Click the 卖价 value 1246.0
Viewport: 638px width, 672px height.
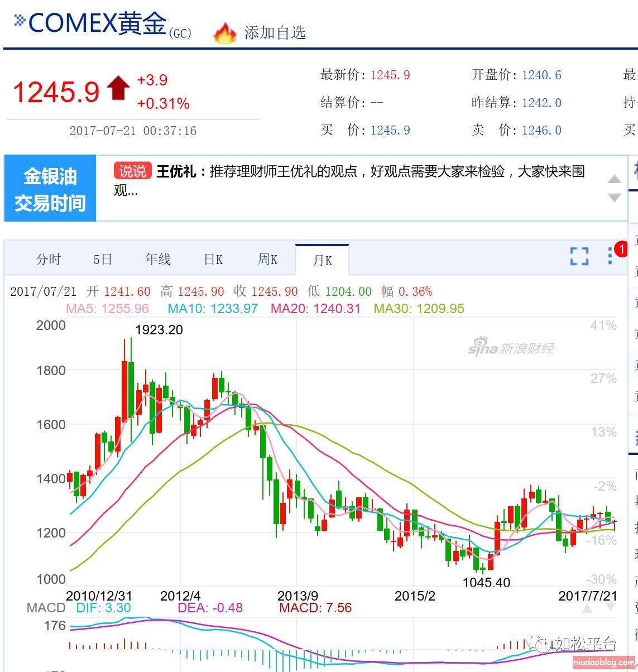tap(541, 130)
